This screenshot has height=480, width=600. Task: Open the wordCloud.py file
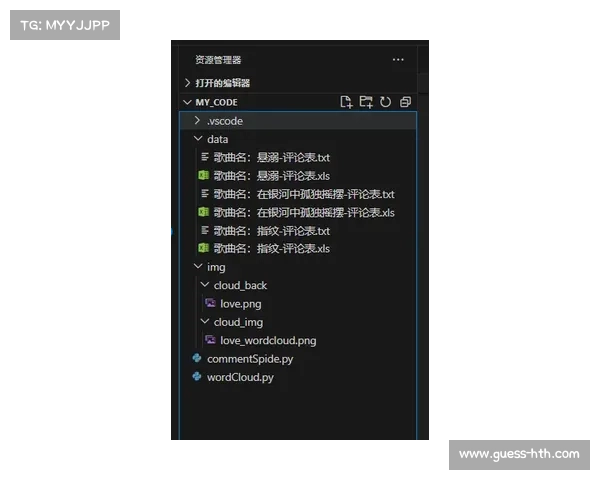coord(240,377)
